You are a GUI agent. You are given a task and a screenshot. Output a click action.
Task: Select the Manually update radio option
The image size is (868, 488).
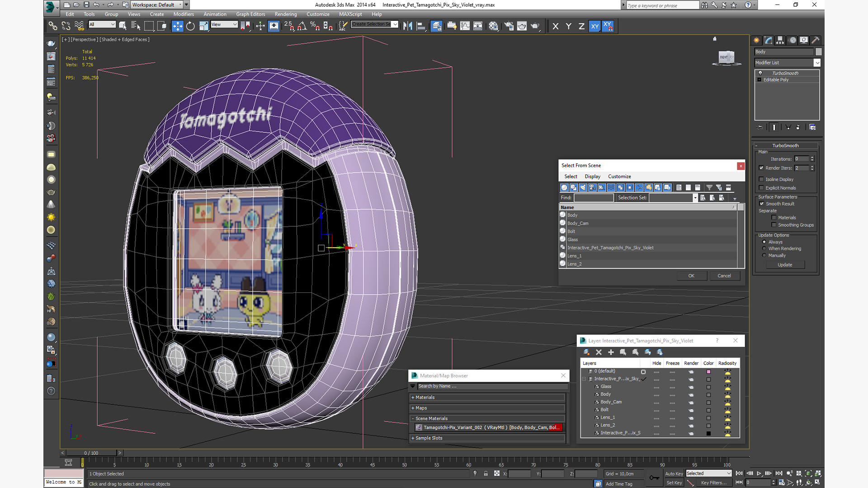pyautogui.click(x=764, y=255)
